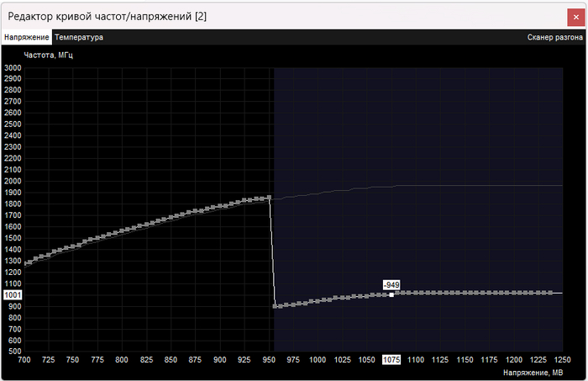Click the 700 voltage axis value
Viewport: 588px width, 381px height.
pyautogui.click(x=24, y=360)
